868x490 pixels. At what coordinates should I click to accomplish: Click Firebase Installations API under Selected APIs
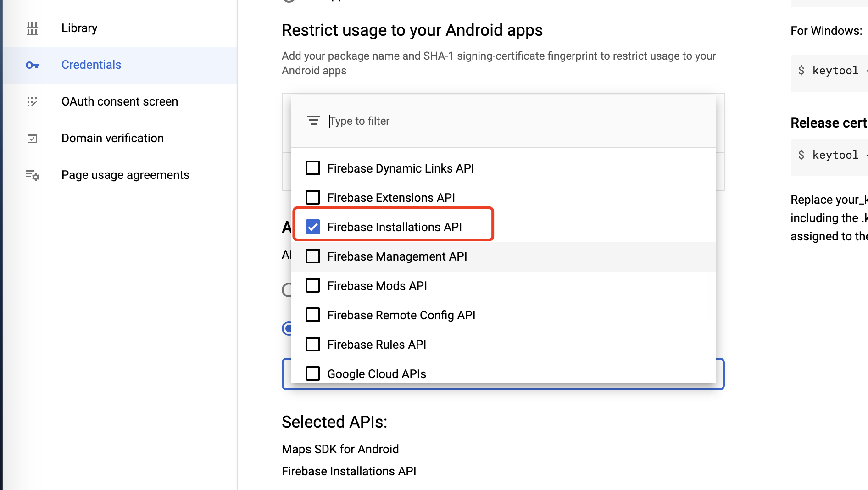(349, 471)
